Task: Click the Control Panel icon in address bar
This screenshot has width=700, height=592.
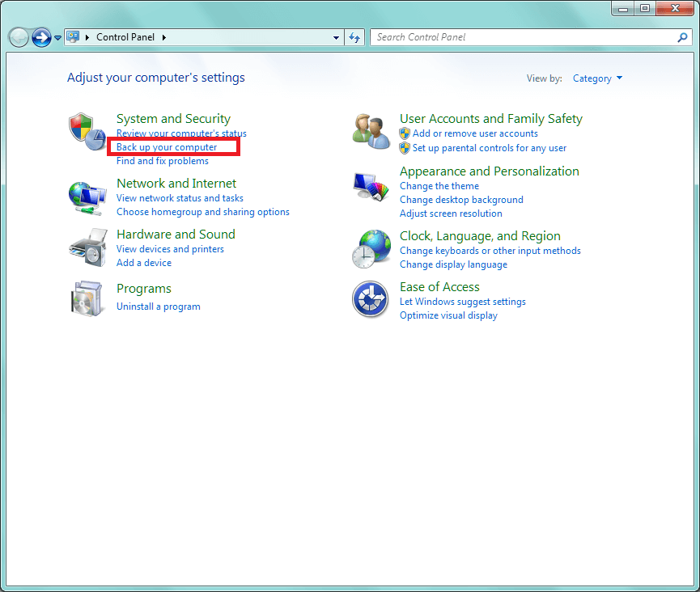Action: [x=73, y=36]
